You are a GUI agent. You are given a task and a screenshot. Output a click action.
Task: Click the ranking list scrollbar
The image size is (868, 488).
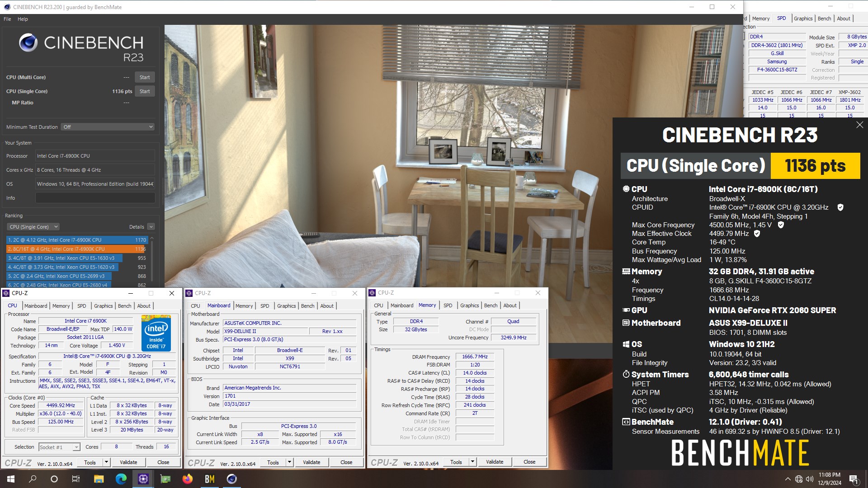(x=152, y=261)
